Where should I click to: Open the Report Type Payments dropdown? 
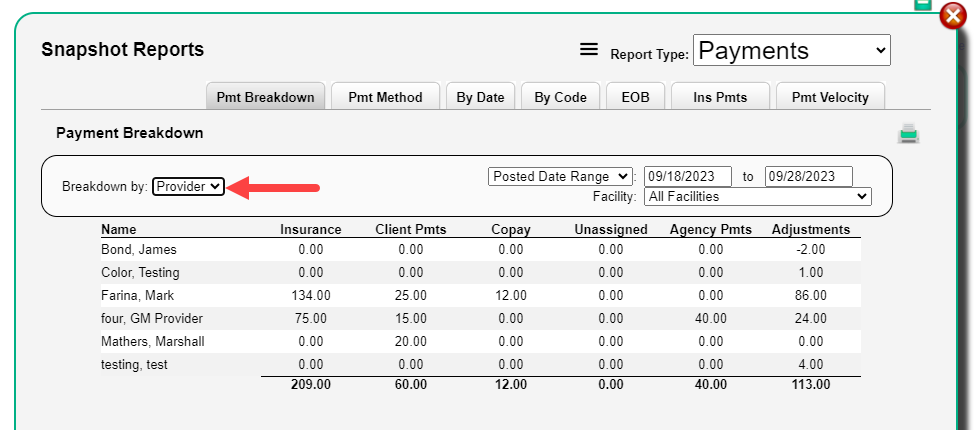791,50
